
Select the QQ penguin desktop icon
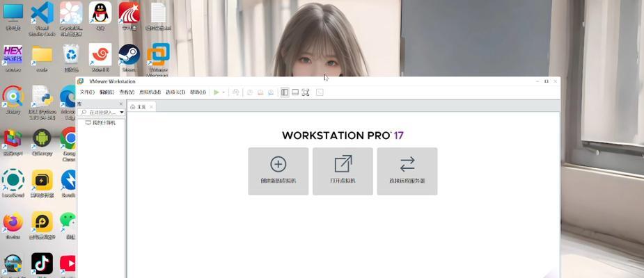pyautogui.click(x=100, y=17)
